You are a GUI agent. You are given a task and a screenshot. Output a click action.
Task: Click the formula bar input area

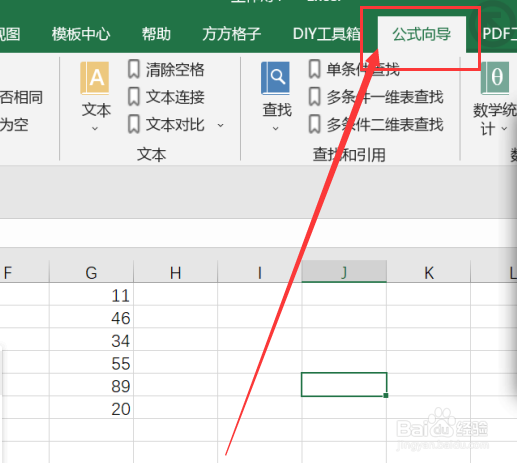(x=258, y=233)
